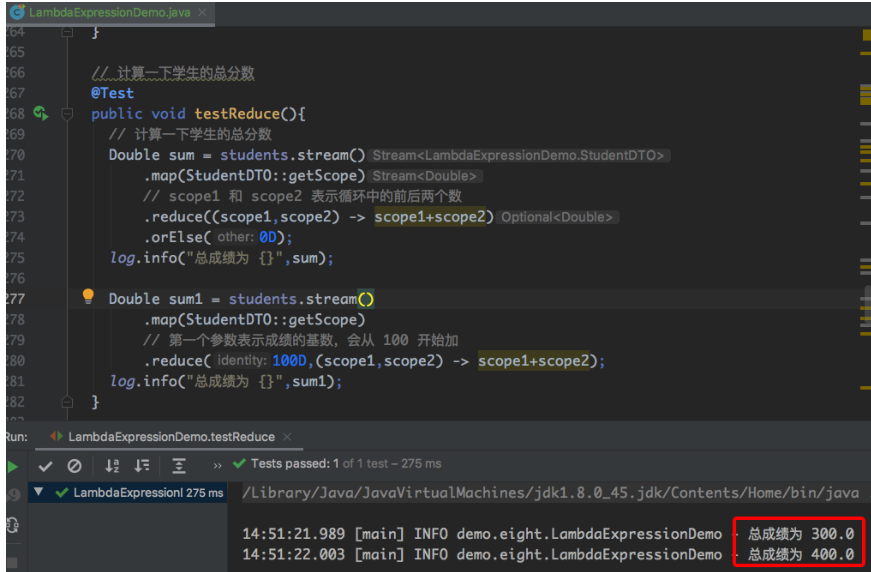Close the LambdaExpressionDemo.testReduce run tab
The height and width of the screenshot is (572, 871).
pyautogui.click(x=287, y=437)
